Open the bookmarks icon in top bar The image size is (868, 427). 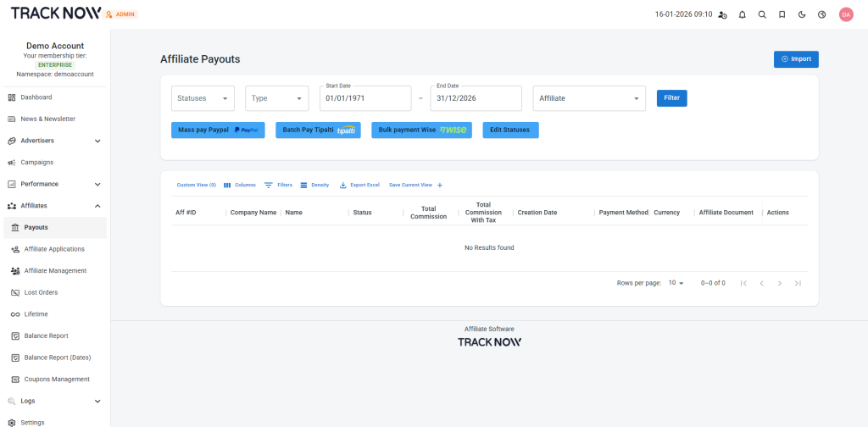782,14
